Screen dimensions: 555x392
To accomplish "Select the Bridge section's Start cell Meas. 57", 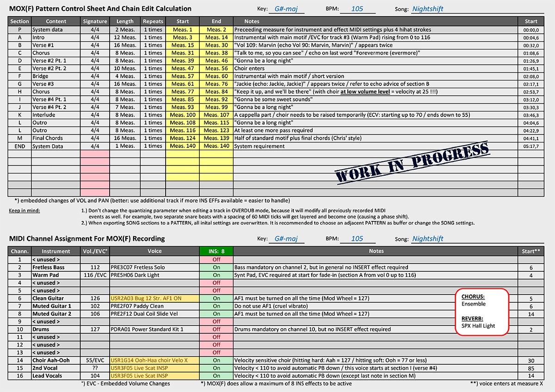I will click(x=182, y=76).
